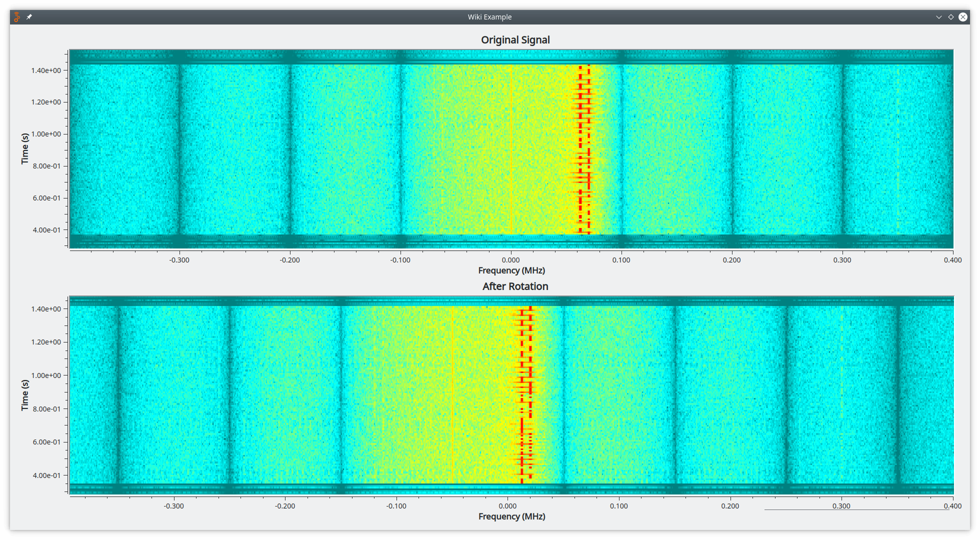Minimize window using the down chevron
Viewport: 980px width, 540px height.
tap(939, 17)
